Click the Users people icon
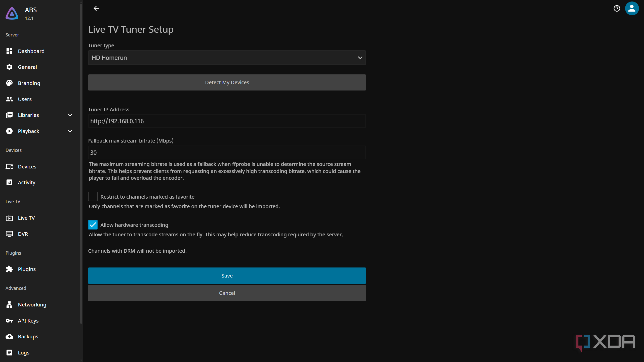This screenshot has width=644, height=362. pos(9,99)
